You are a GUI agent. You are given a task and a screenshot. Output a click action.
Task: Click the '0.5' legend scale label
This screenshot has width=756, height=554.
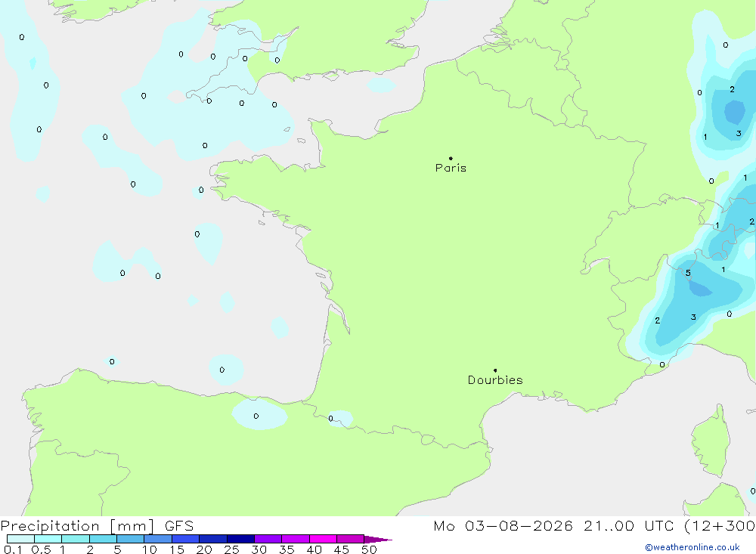tap(41, 549)
